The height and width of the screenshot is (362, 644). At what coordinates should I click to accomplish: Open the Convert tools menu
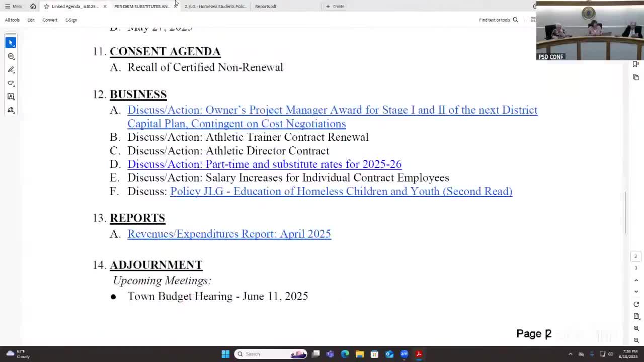pyautogui.click(x=50, y=20)
